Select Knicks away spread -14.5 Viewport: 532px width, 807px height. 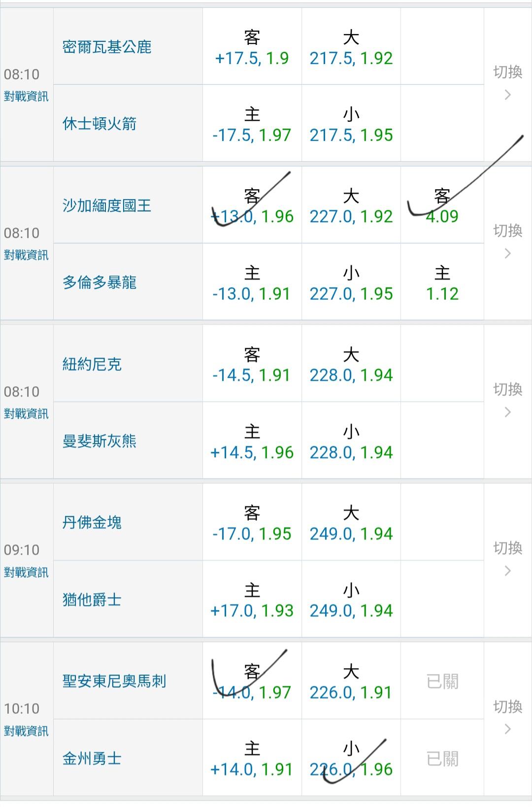coord(252,365)
